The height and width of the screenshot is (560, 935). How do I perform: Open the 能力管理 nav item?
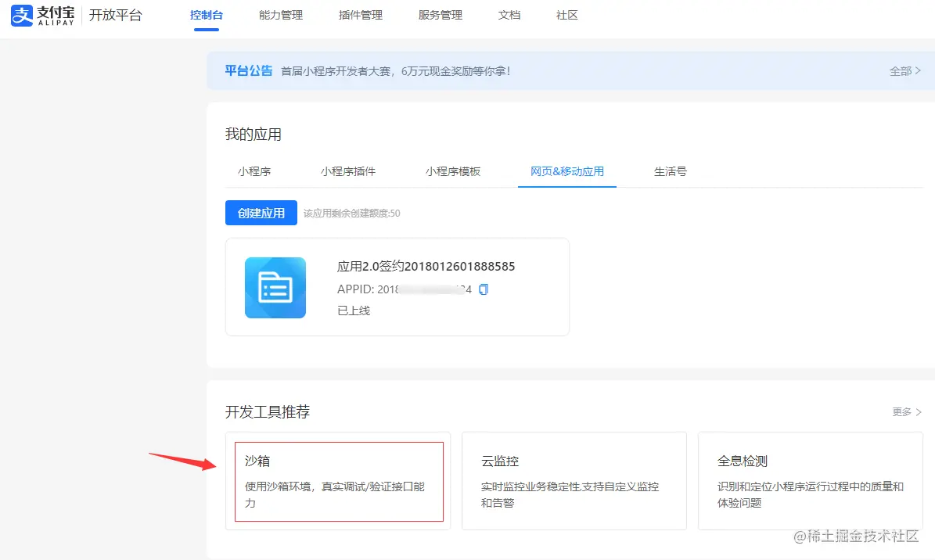(x=281, y=15)
